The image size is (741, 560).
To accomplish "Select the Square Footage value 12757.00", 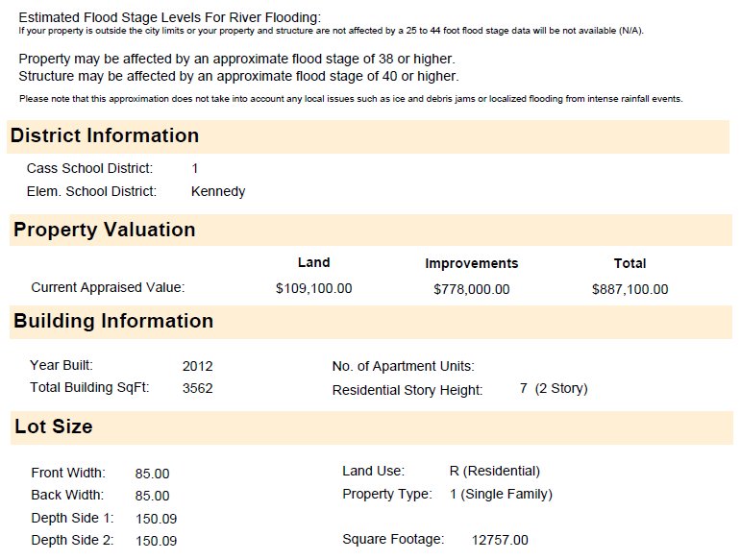I will (500, 540).
